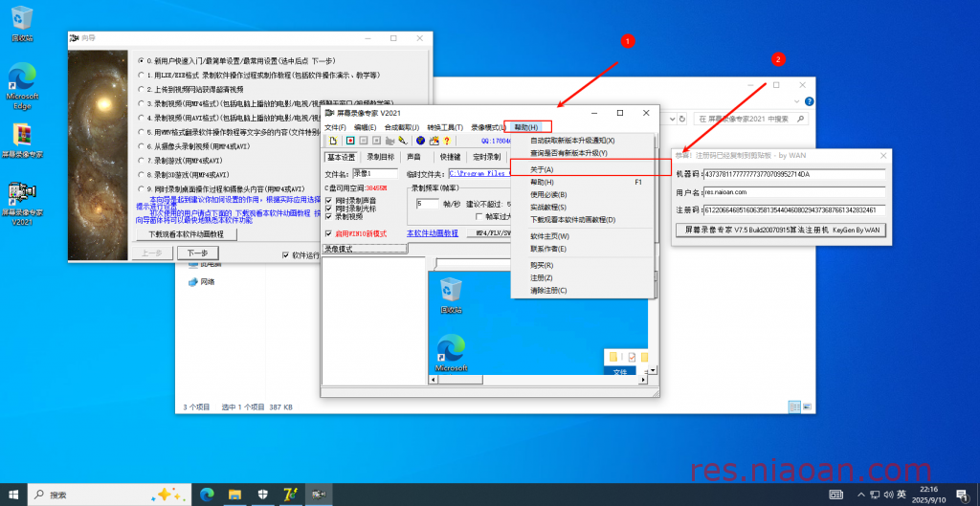
Task: Choose 注册(Z) from Help menu
Action: click(583, 277)
